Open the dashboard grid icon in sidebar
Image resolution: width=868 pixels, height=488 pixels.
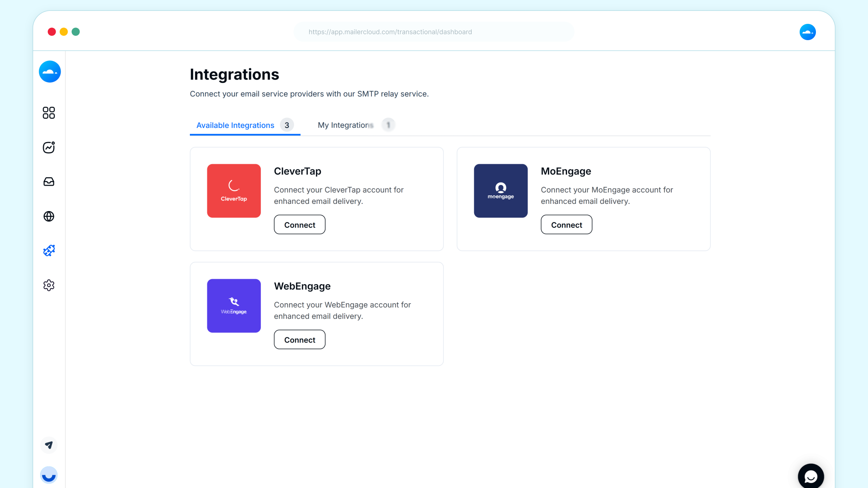pyautogui.click(x=49, y=113)
